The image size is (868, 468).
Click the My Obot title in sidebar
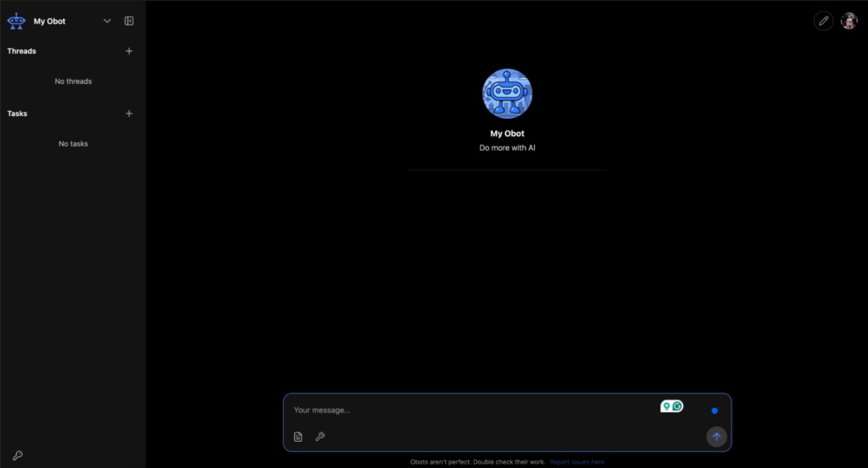[x=49, y=21]
